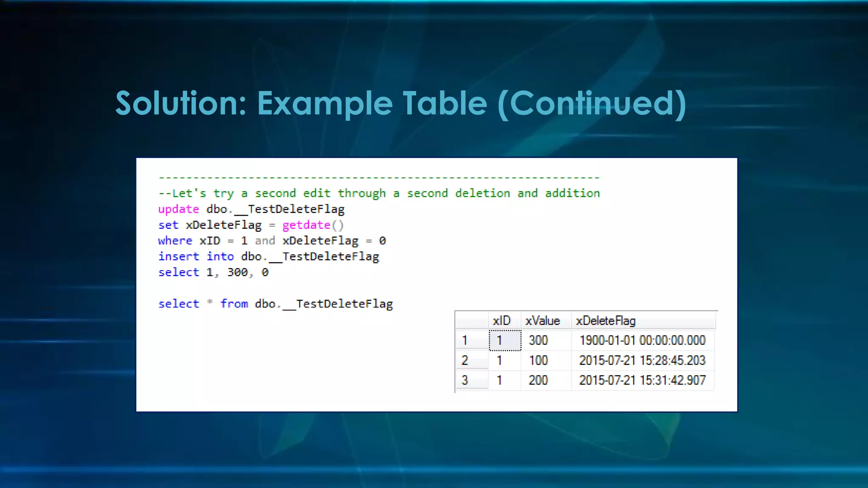This screenshot has height=488, width=868.
Task: Click the "insert into dbo.__TestDeleteFlag" line
Action: (269, 257)
